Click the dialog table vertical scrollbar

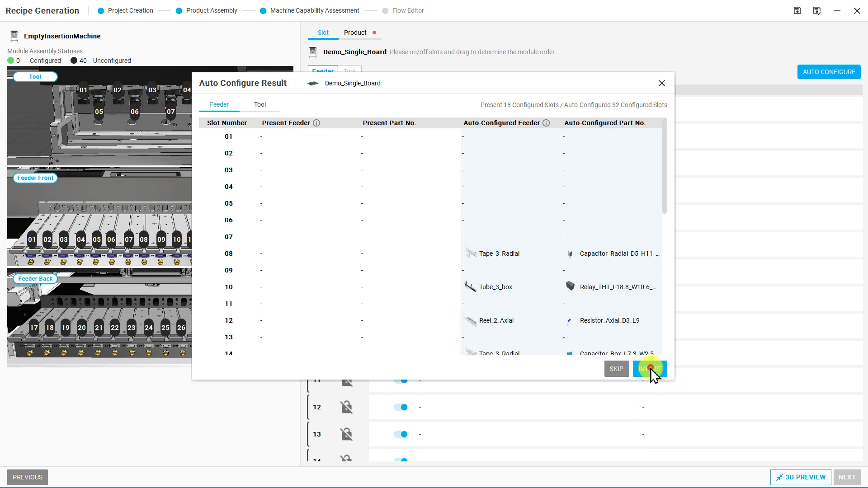click(x=664, y=166)
